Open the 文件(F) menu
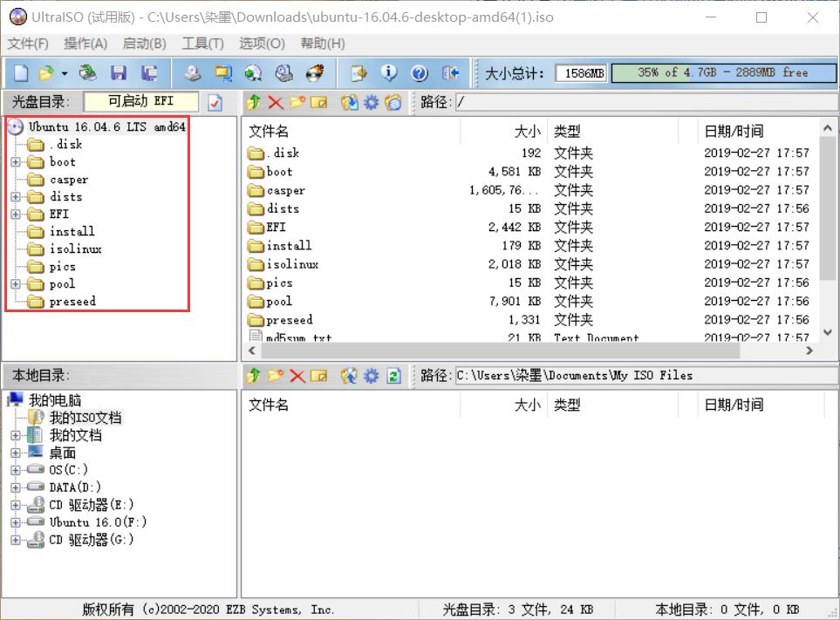Image resolution: width=840 pixels, height=620 pixels. pyautogui.click(x=28, y=44)
